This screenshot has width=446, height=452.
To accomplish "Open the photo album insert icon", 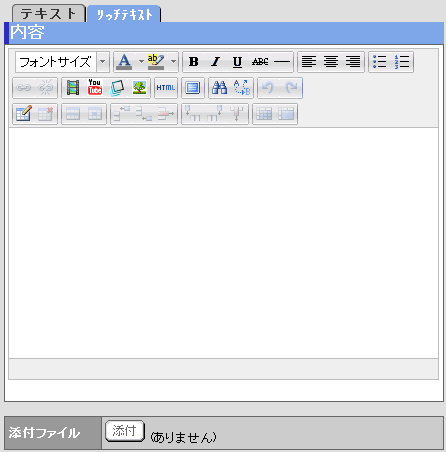I will [x=117, y=88].
